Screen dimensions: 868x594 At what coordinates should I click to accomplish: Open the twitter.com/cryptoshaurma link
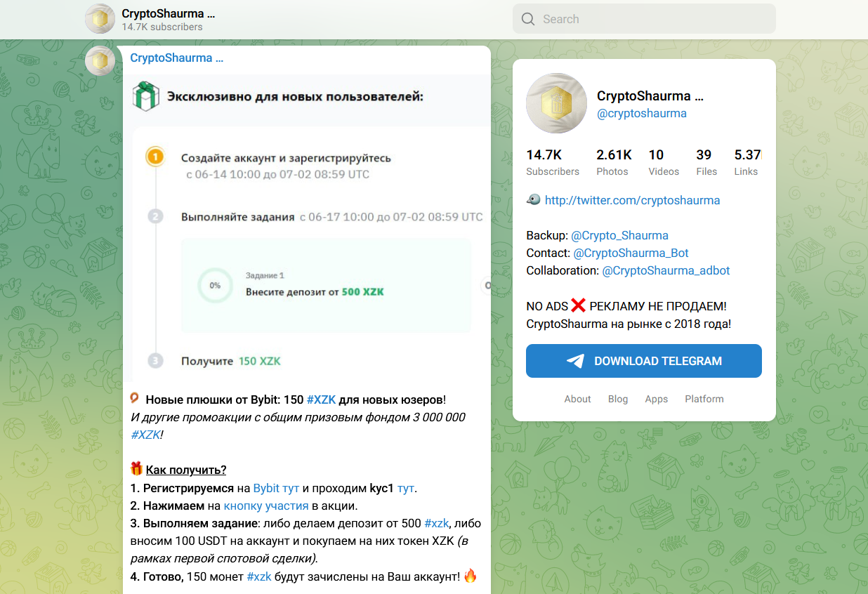click(x=632, y=200)
